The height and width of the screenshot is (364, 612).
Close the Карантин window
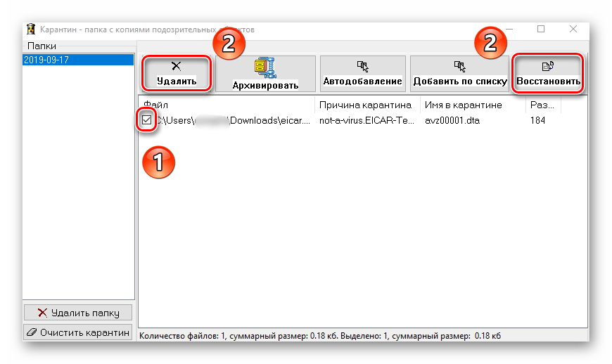[x=573, y=30]
